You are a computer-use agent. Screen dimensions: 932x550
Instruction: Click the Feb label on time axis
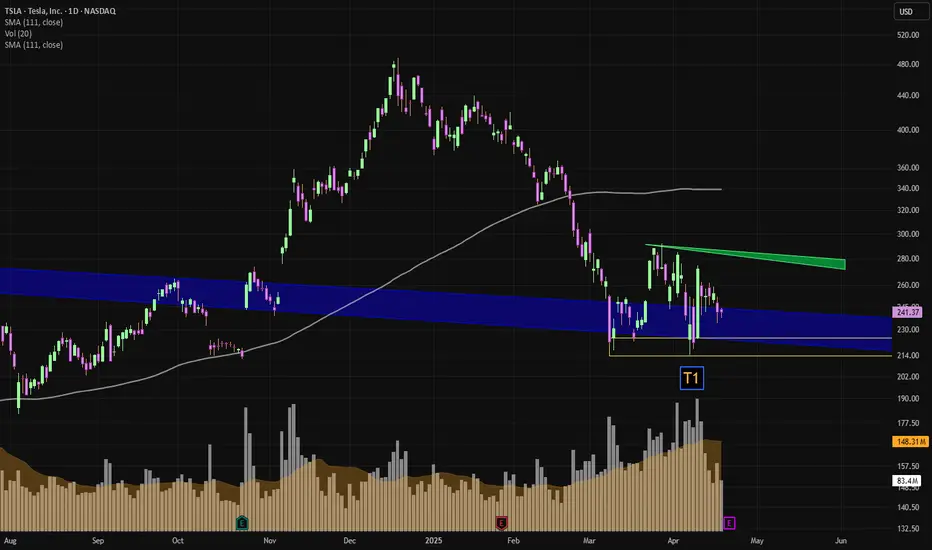click(x=513, y=540)
